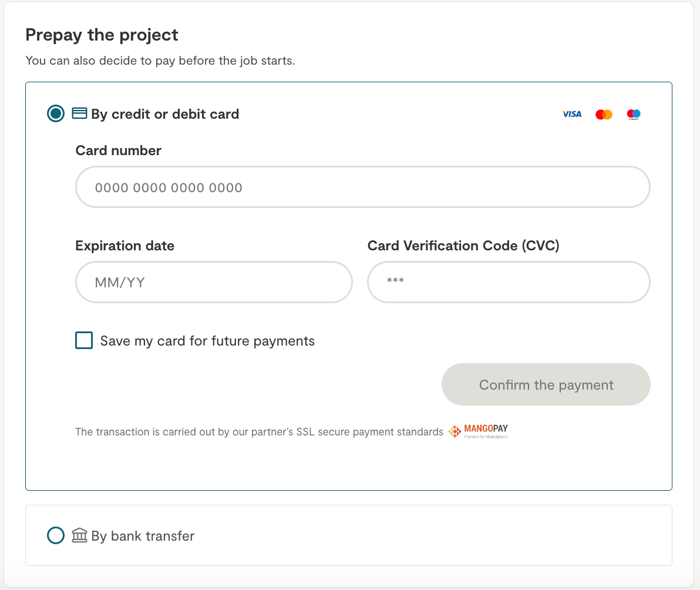
Task: Click the bank building icon
Action: coord(79,535)
